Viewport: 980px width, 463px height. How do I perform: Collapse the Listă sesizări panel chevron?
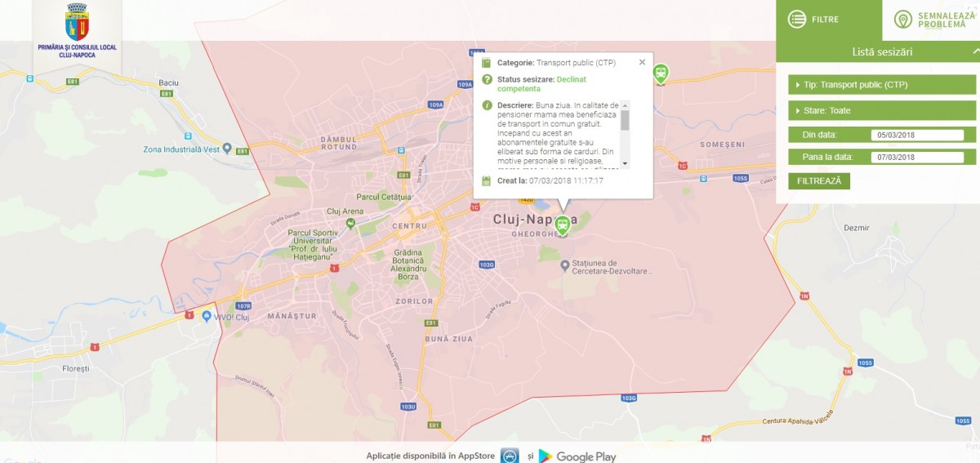[976, 51]
